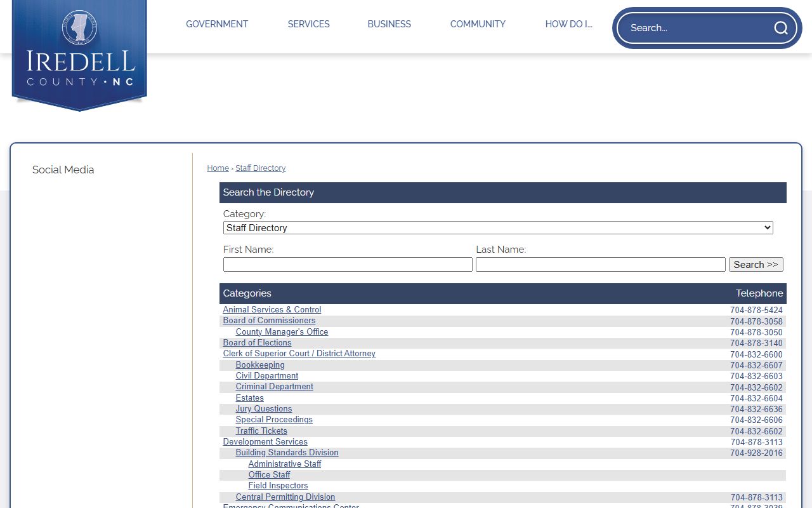Image resolution: width=812 pixels, height=508 pixels.
Task: Click phone number 704-878-5424
Action: (x=756, y=311)
